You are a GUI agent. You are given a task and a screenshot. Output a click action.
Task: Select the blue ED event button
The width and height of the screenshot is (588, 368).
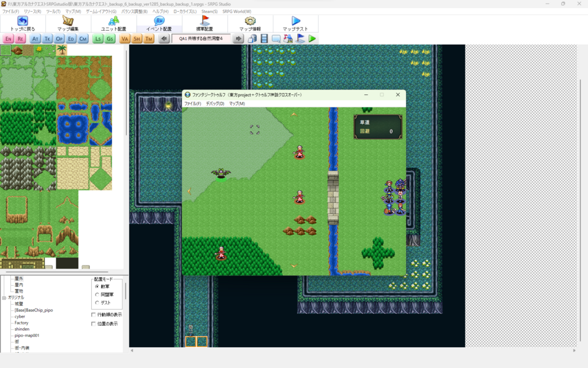pyautogui.click(x=71, y=39)
